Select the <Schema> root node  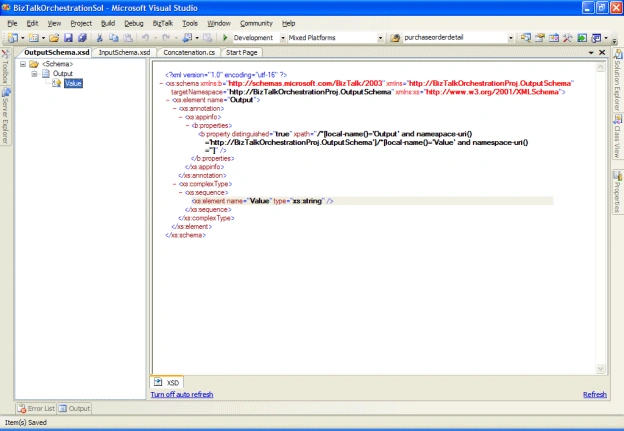point(58,64)
